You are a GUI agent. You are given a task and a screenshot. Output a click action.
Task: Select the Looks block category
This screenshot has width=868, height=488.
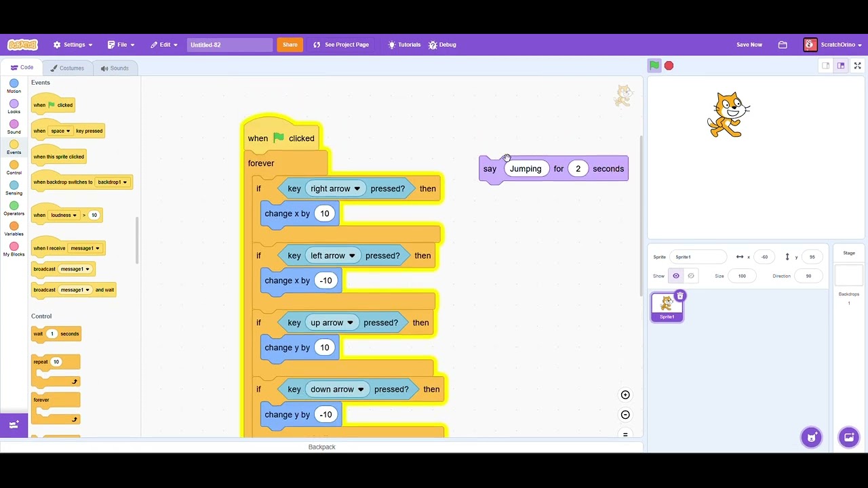[14, 106]
